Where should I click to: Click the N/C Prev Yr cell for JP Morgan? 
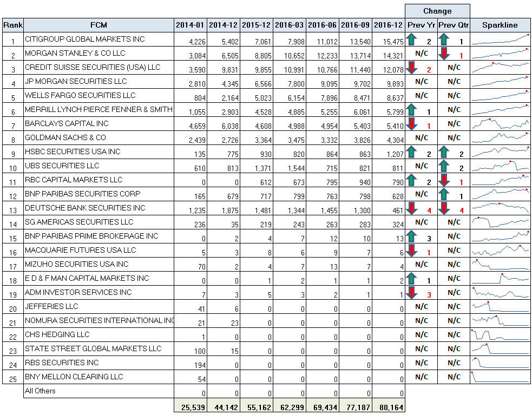(x=422, y=82)
